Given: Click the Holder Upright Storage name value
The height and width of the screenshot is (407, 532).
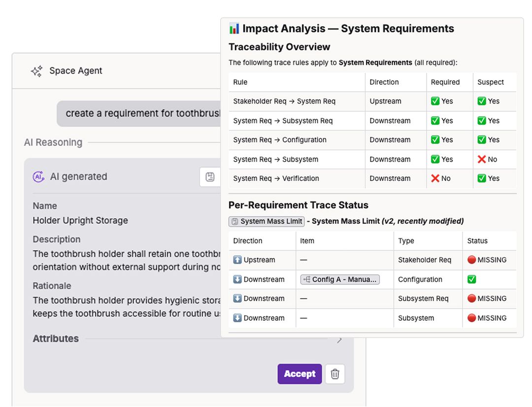Looking at the screenshot, I should [x=80, y=221].
